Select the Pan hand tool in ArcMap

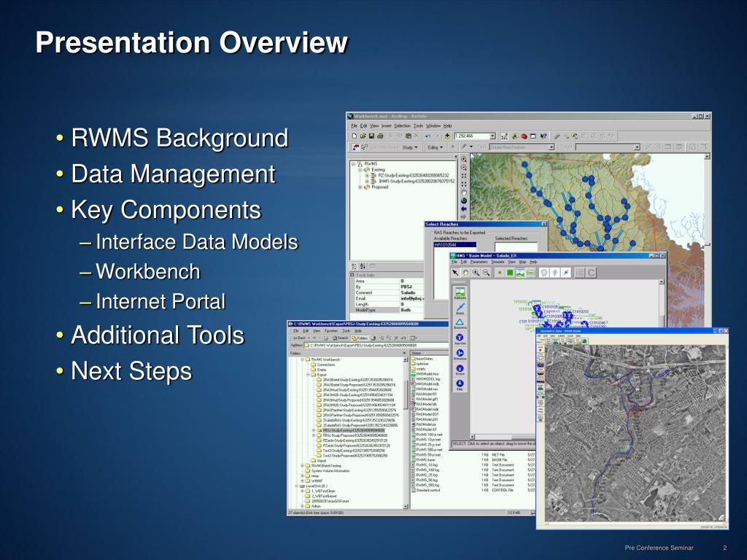pyautogui.click(x=463, y=192)
